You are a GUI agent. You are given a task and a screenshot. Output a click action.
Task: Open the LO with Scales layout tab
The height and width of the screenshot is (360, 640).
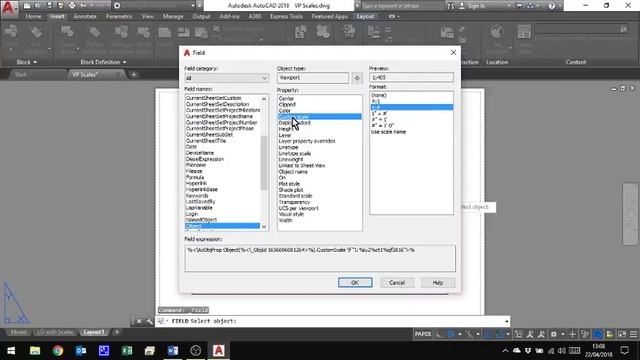point(55,332)
